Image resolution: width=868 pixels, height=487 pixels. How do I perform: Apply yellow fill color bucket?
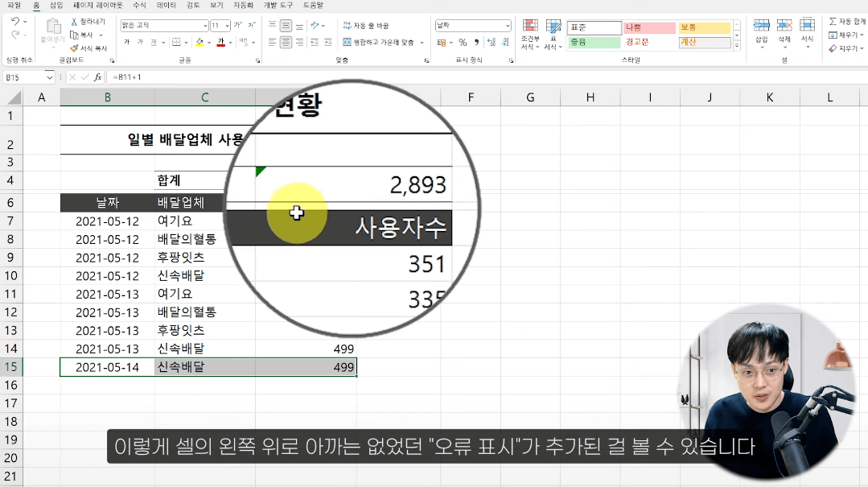point(200,42)
